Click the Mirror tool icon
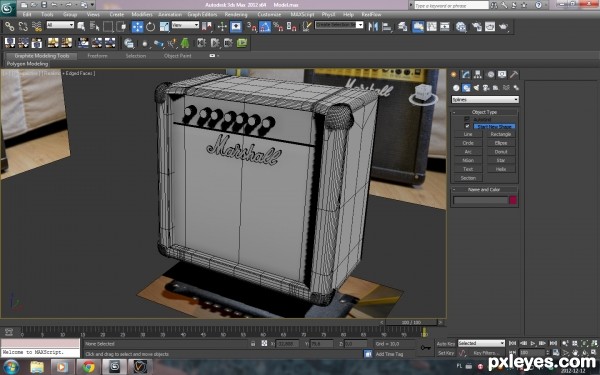The image size is (600, 375). [373, 26]
